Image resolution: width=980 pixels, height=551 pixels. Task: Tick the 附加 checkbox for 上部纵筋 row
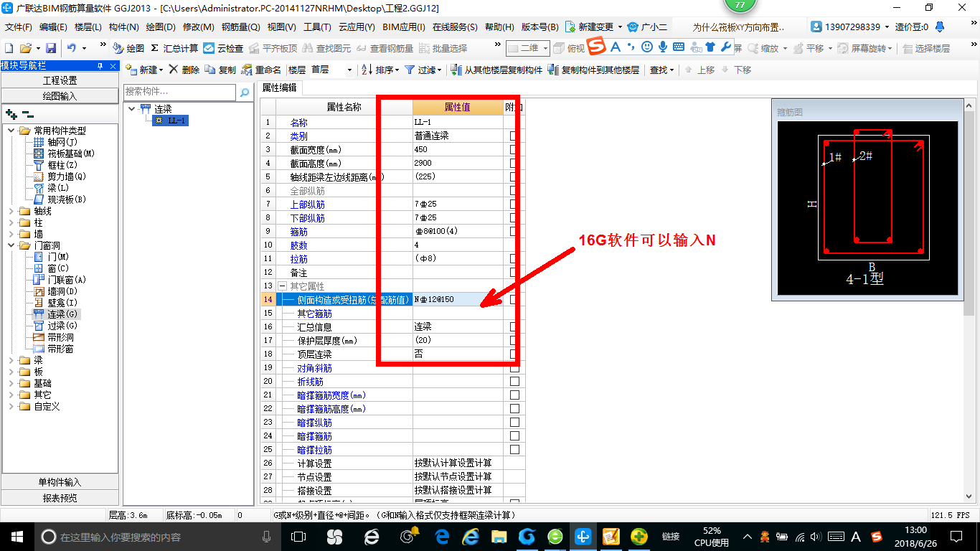point(514,204)
